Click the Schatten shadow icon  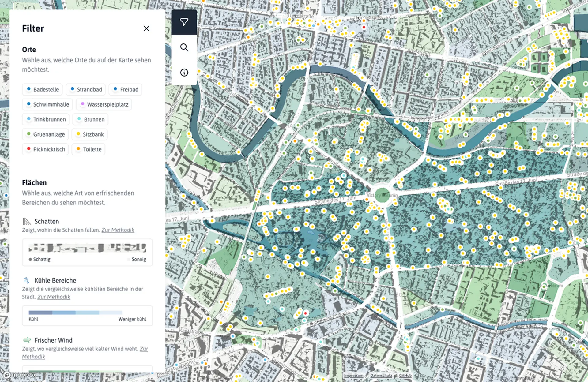coord(27,221)
